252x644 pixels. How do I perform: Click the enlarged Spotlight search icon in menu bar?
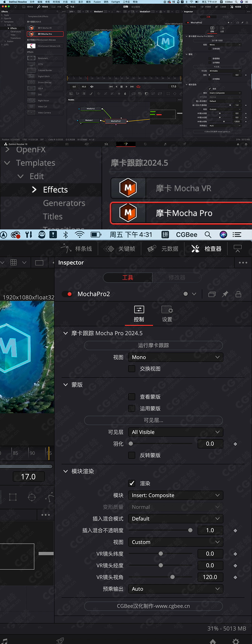[208, 234]
